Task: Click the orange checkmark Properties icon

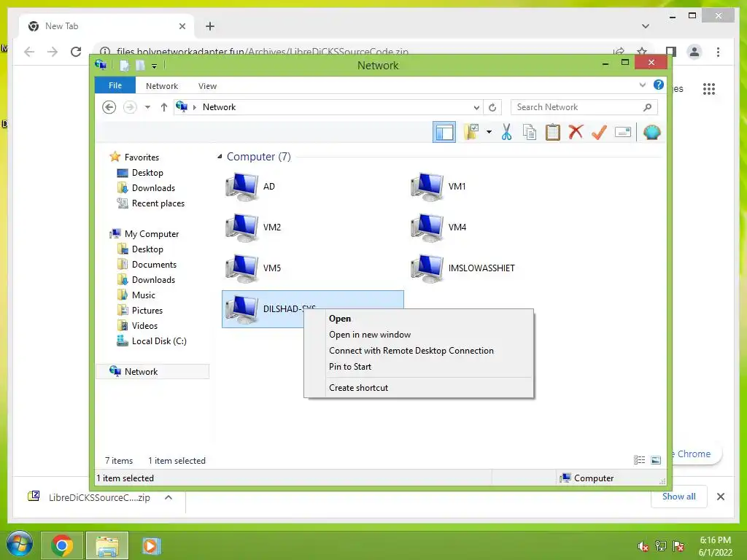Action: pyautogui.click(x=599, y=132)
